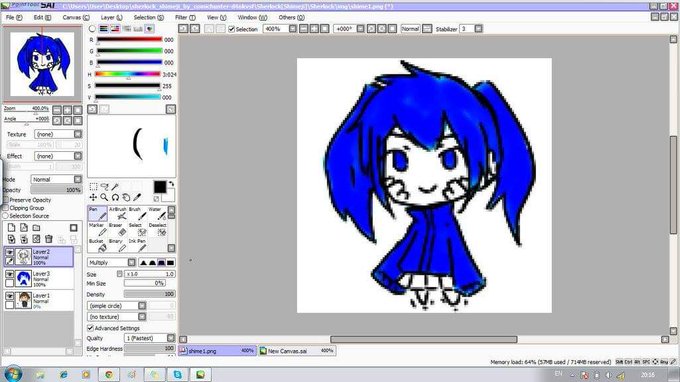The image size is (680, 382).
Task: Adjust the Hue H color slider
Action: [x=128, y=74]
